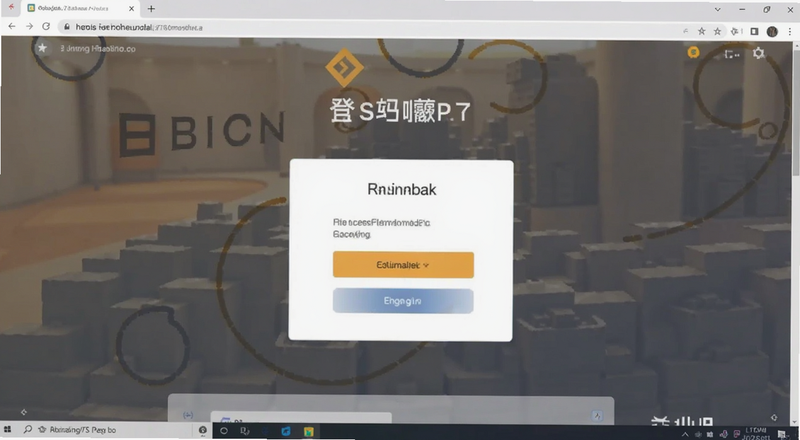
Task: Open the settings gear on the page
Action: click(x=759, y=53)
